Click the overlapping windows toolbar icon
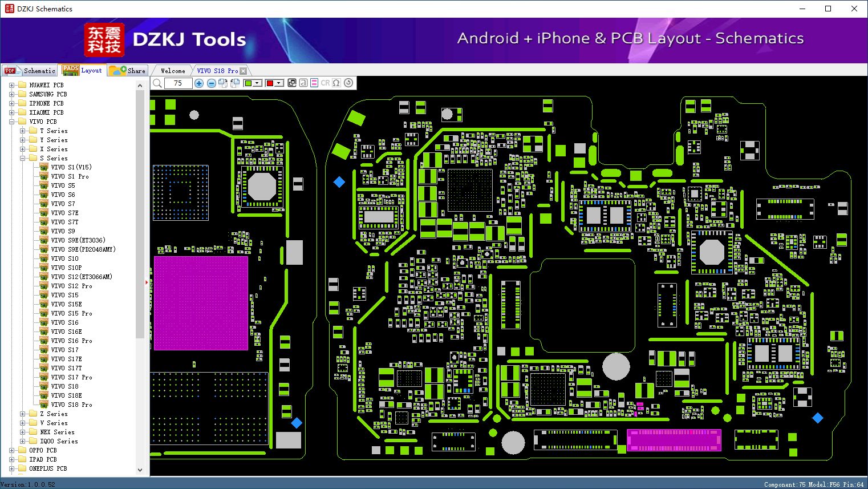This screenshot has width=868, height=489. 292,83
